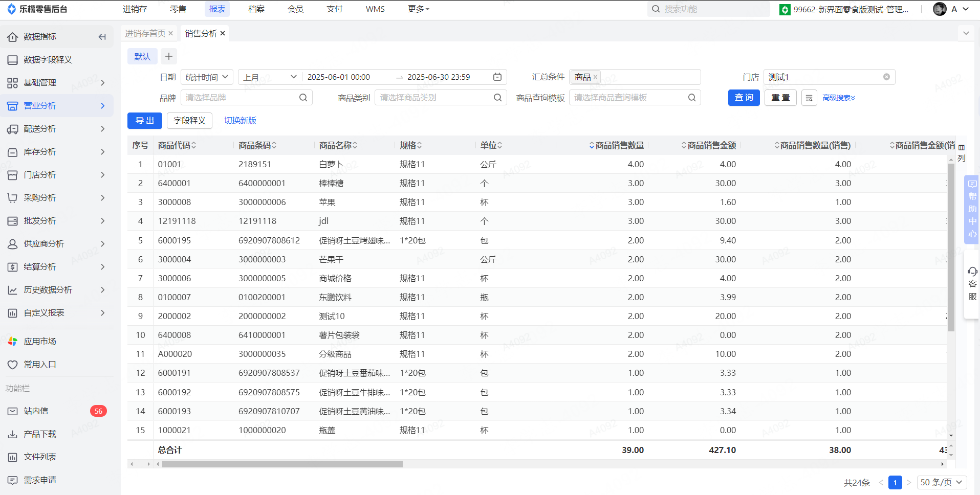This screenshot has width=980, height=495.
Task: Click the horizontal table scrollbar
Action: point(282,464)
